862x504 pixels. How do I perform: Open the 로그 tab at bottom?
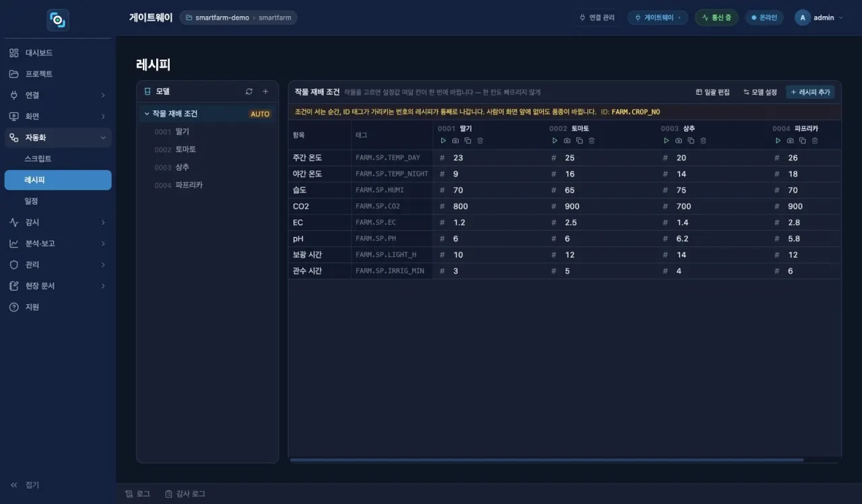point(137,494)
